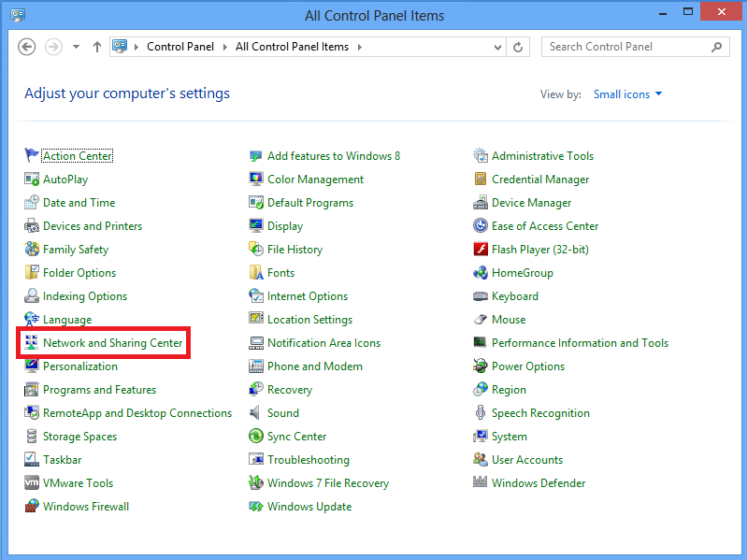This screenshot has width=747, height=560.
Task: Open the Sound speaker icon
Action: [256, 412]
